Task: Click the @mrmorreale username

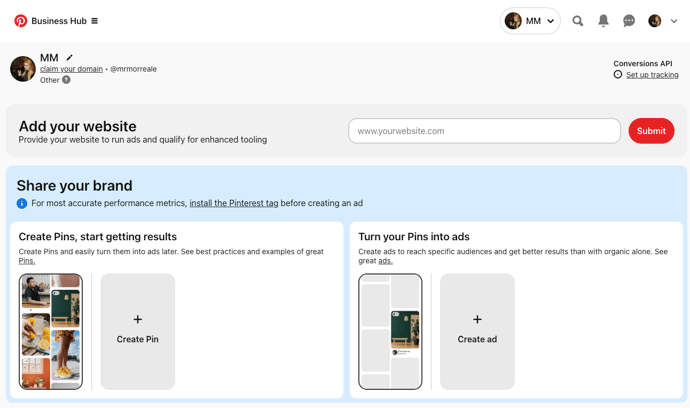Action: click(x=133, y=69)
